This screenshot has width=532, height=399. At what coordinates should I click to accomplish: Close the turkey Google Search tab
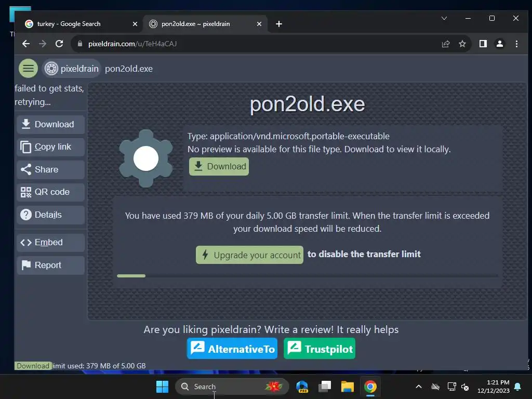point(135,24)
